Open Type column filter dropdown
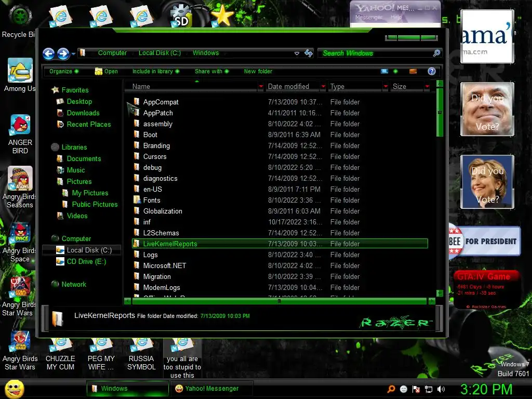 point(385,87)
